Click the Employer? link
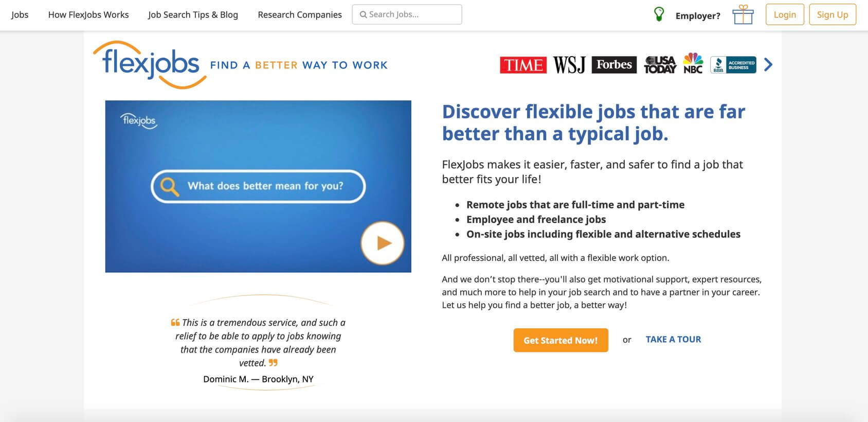868x422 pixels. (x=697, y=15)
